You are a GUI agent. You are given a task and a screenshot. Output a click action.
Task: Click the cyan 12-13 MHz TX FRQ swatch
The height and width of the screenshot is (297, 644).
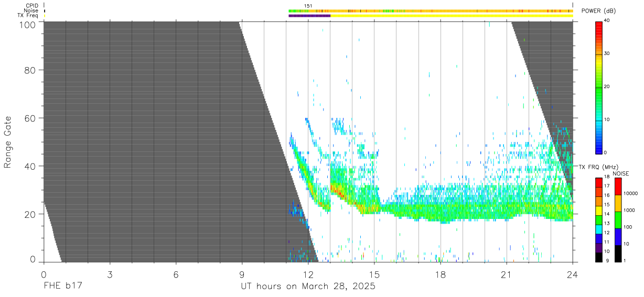[598, 229]
